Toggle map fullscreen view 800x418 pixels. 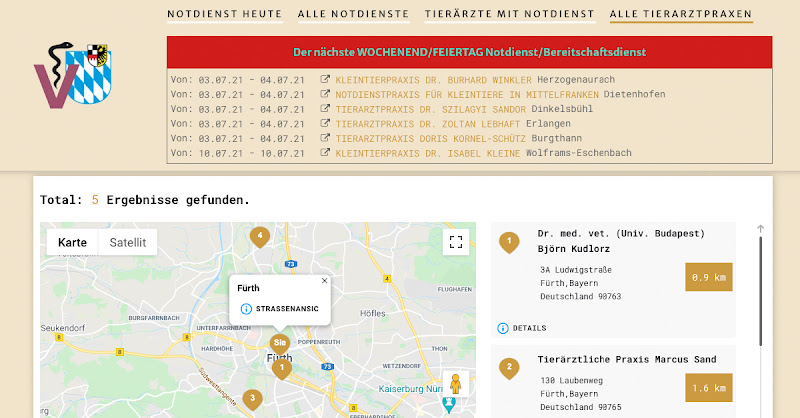(456, 242)
